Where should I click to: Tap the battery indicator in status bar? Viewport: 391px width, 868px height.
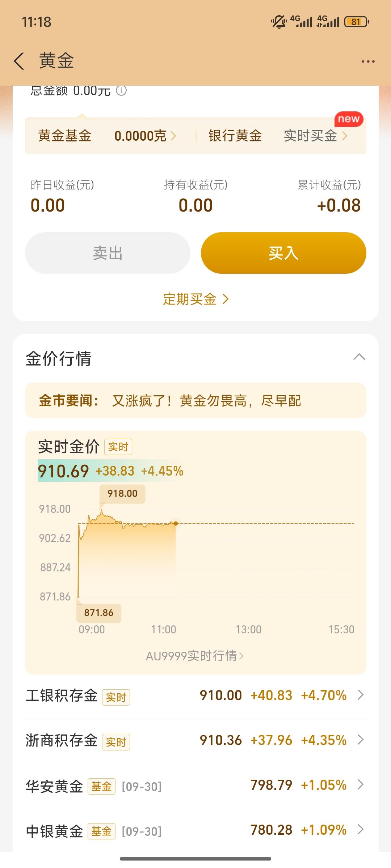(356, 22)
